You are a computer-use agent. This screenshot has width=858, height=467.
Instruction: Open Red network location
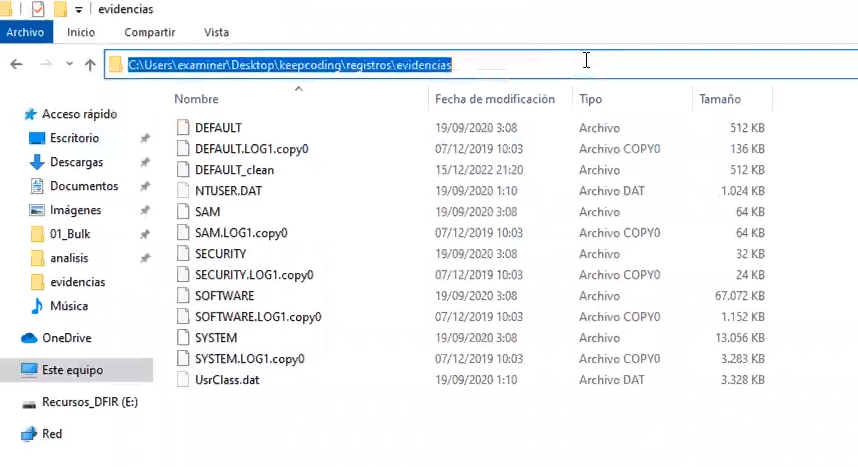pyautogui.click(x=52, y=434)
